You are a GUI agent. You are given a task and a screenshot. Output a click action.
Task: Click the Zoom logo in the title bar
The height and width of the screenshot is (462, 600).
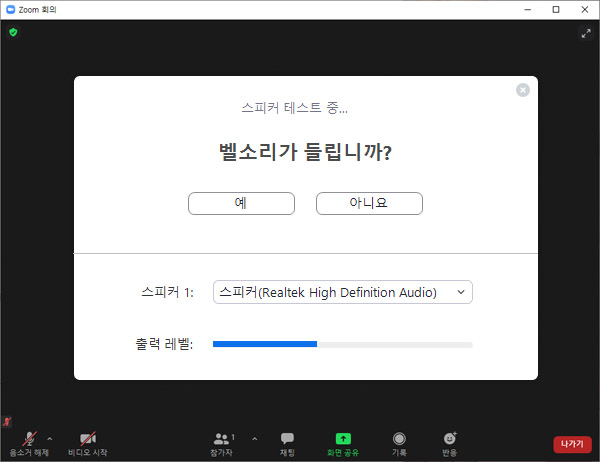pyautogui.click(x=10, y=9)
